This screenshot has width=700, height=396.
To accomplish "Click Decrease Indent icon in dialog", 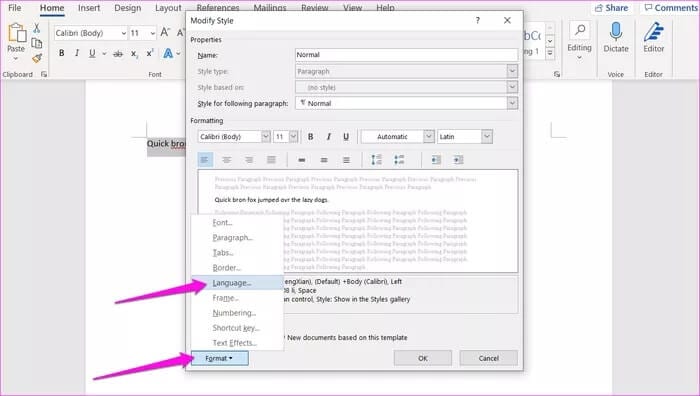I will pyautogui.click(x=436, y=160).
